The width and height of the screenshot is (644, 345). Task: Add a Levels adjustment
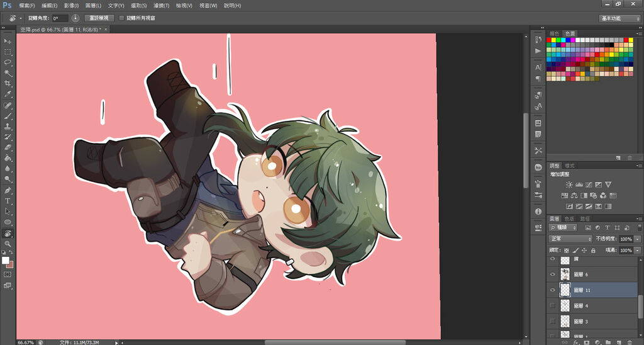[x=579, y=184]
